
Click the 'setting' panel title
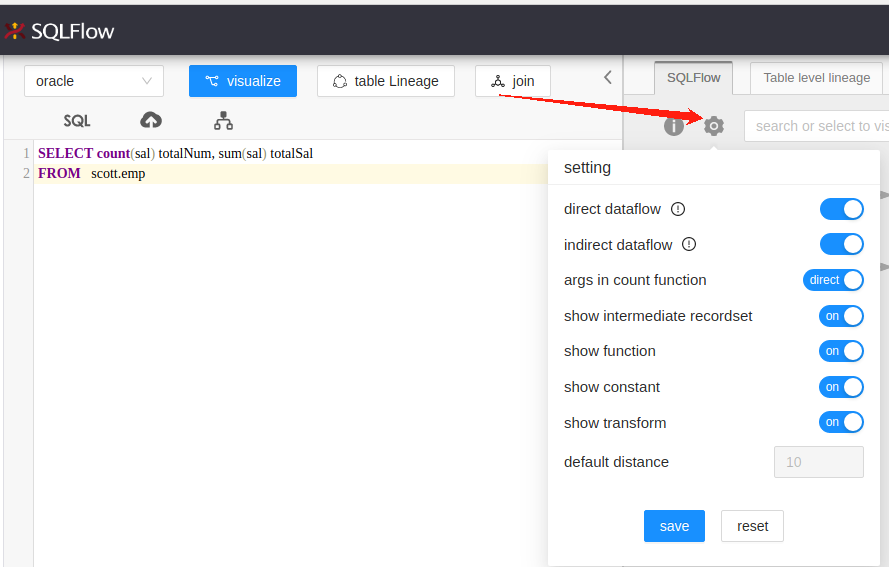pyautogui.click(x=587, y=168)
